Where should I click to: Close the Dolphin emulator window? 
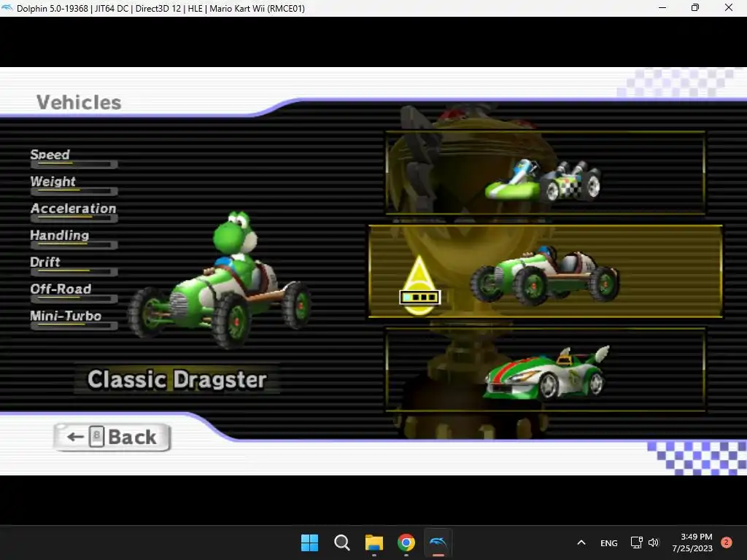coord(729,7)
